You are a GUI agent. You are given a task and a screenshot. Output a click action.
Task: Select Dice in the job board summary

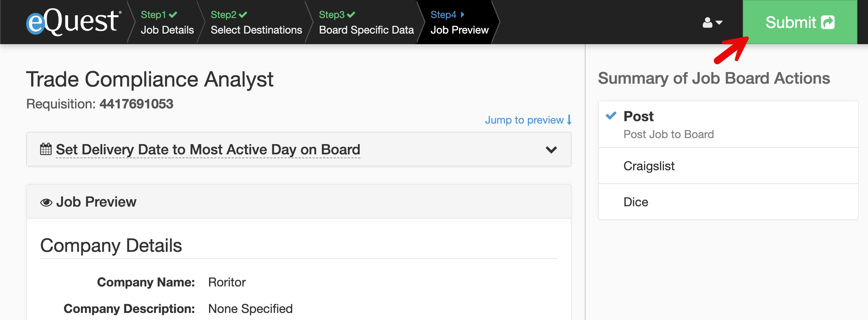636,202
